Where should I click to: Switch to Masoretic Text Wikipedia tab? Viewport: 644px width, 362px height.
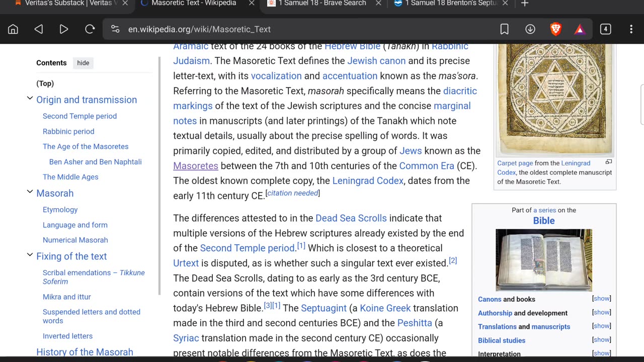pyautogui.click(x=194, y=4)
